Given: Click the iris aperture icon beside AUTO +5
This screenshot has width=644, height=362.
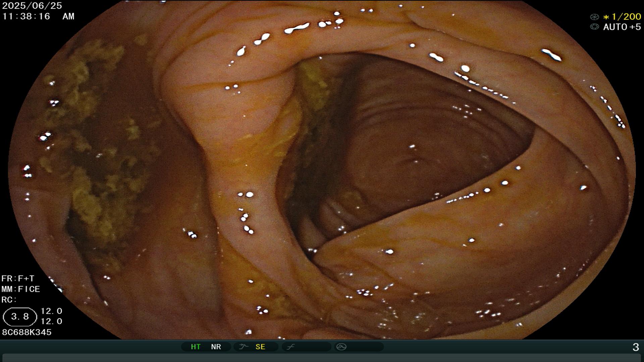Looking at the screenshot, I should [594, 27].
